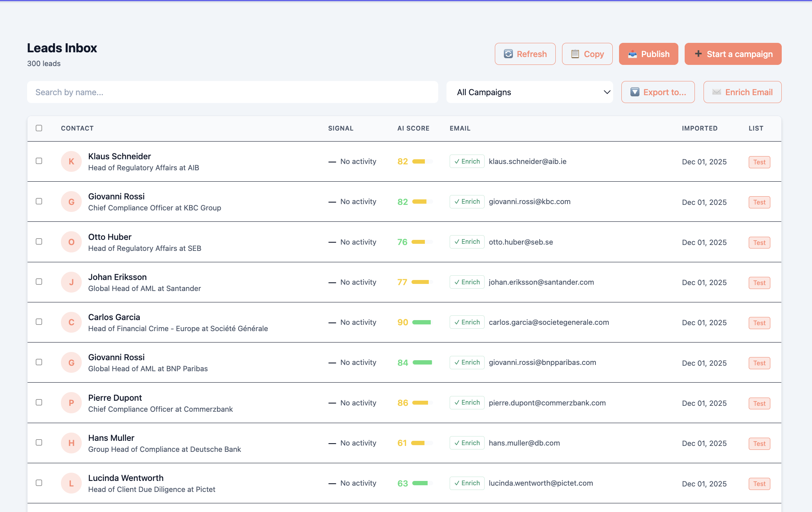Open Export to via the download icon
Screen dimensions: 812x512
[x=635, y=92]
